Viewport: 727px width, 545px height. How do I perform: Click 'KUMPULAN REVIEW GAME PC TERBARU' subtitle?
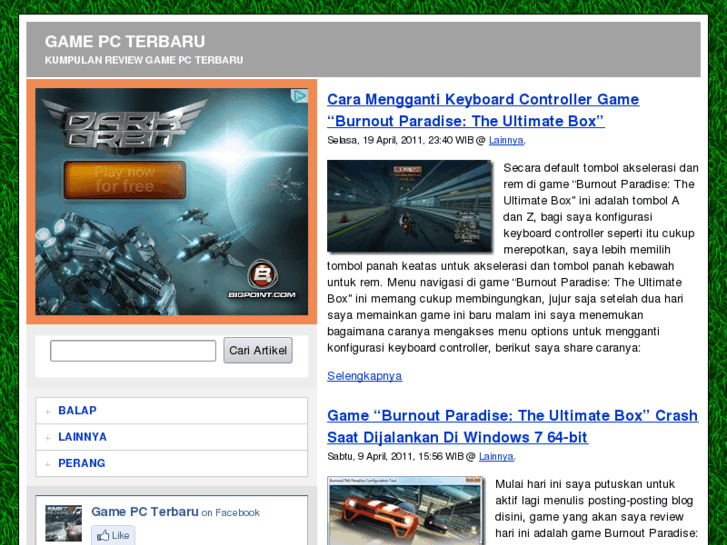click(x=144, y=60)
